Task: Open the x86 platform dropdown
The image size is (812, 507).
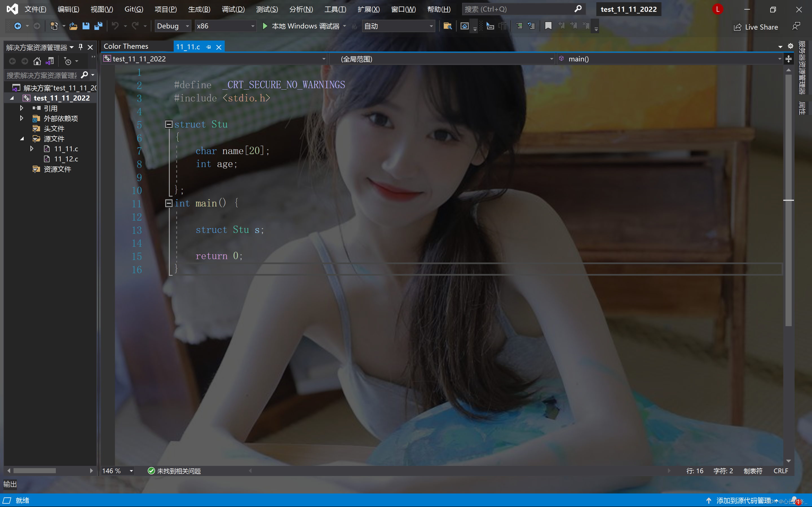Action: point(252,26)
